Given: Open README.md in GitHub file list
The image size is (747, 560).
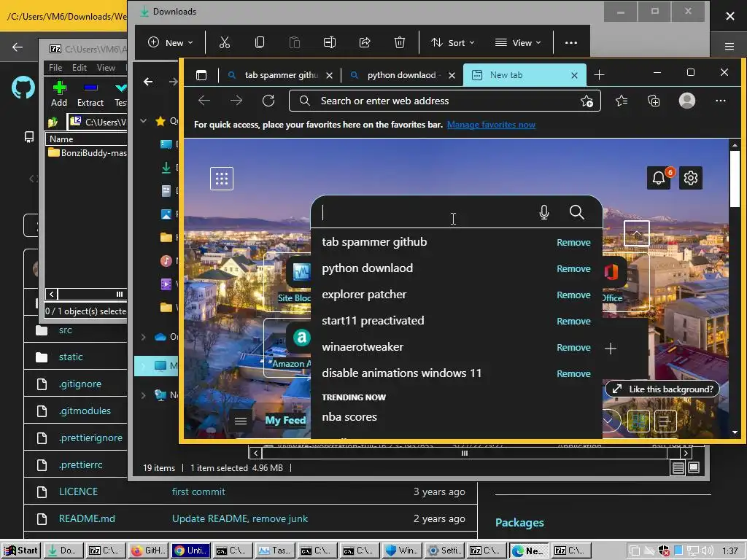Looking at the screenshot, I should point(87,518).
